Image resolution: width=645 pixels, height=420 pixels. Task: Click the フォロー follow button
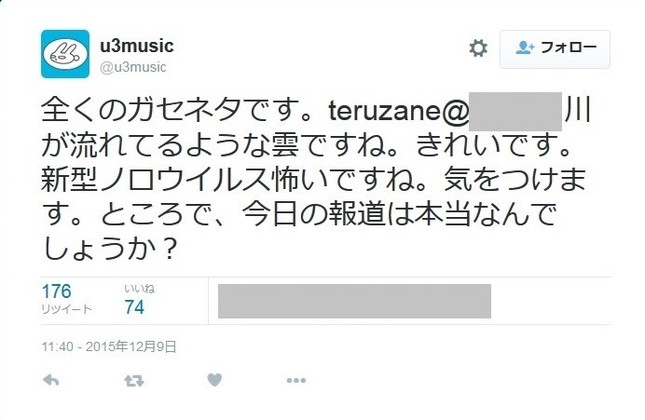tap(554, 48)
